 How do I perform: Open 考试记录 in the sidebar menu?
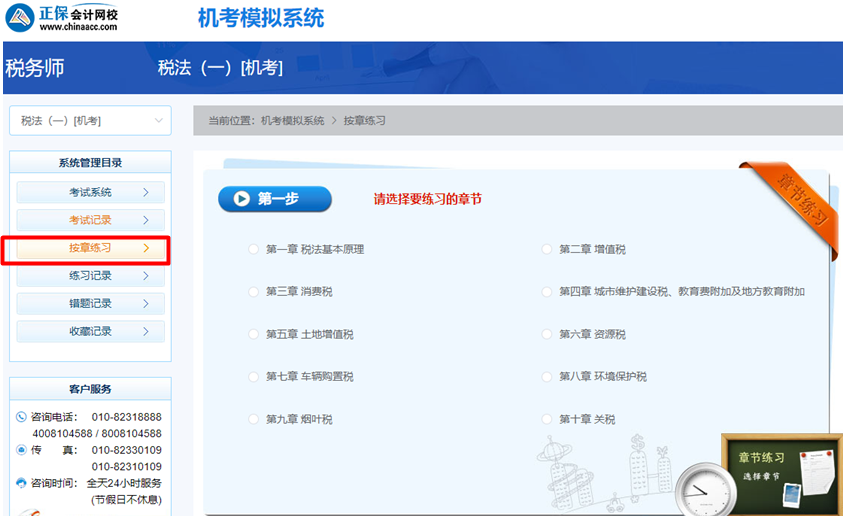coord(90,220)
